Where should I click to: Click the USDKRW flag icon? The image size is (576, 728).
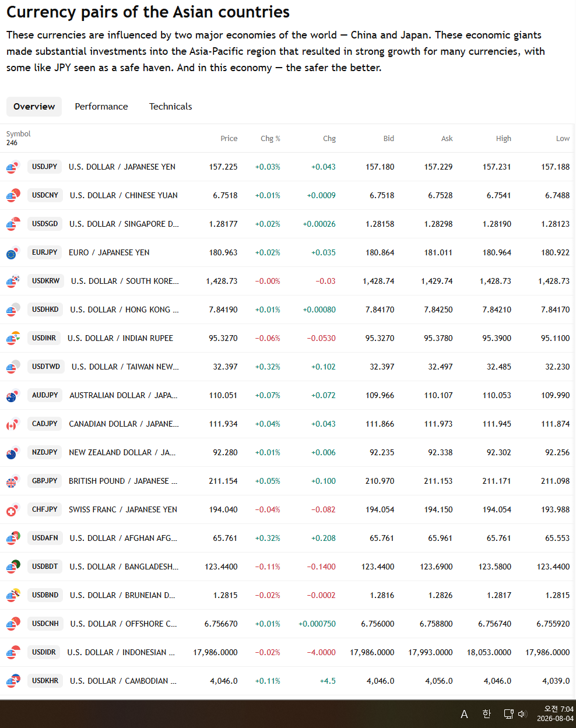click(x=13, y=282)
